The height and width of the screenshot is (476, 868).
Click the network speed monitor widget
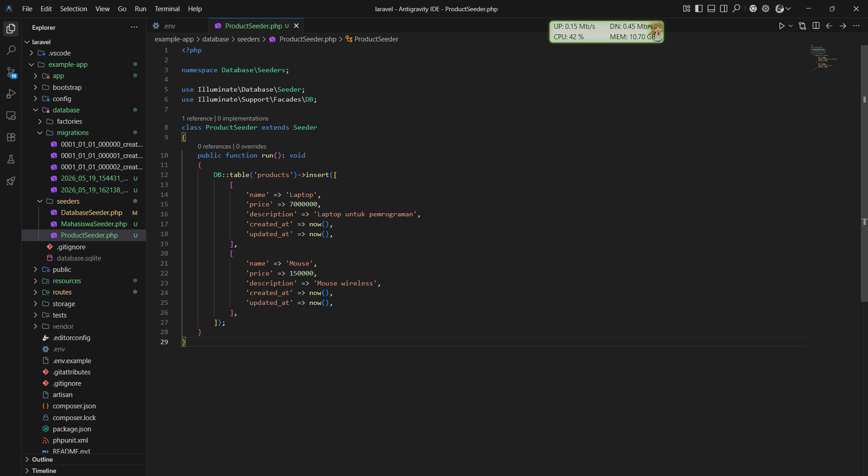(x=606, y=31)
